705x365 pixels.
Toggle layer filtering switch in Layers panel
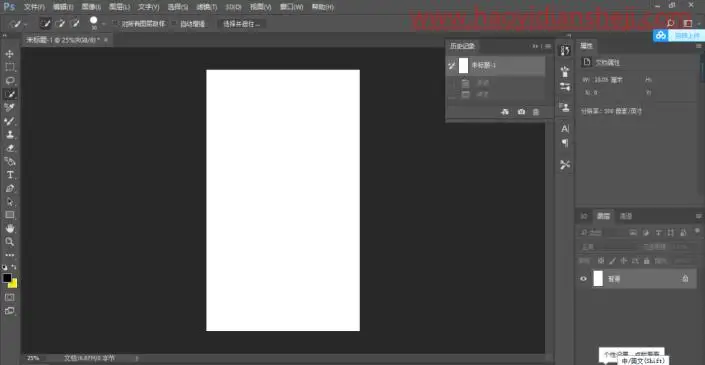point(698,231)
